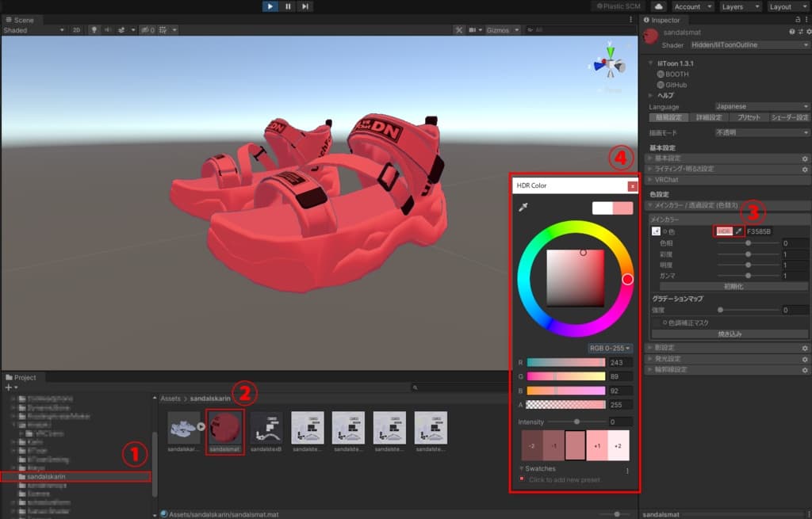812x519 pixels.
Task: Select the sandalsmat material thumbnail
Action: pos(224,428)
